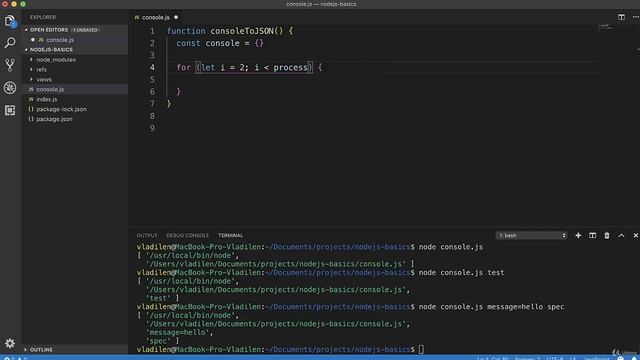Viewport: 640px width, 360px height.
Task: Close the terminal panel
Action: [x=636, y=236]
